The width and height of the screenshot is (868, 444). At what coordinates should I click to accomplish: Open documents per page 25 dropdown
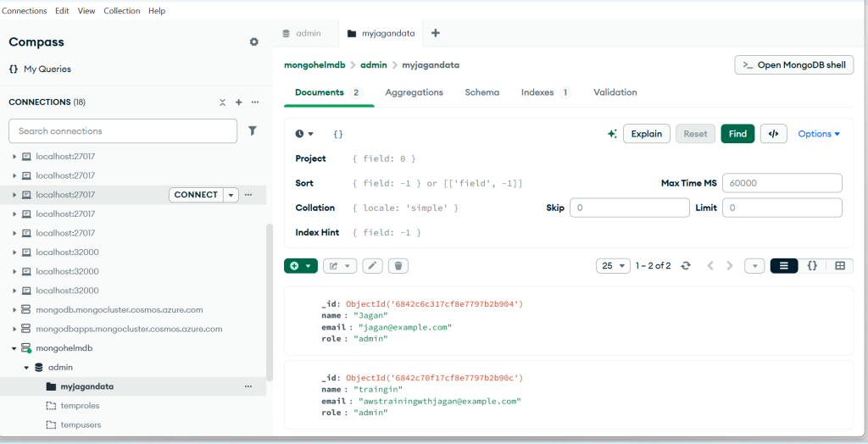pos(614,266)
